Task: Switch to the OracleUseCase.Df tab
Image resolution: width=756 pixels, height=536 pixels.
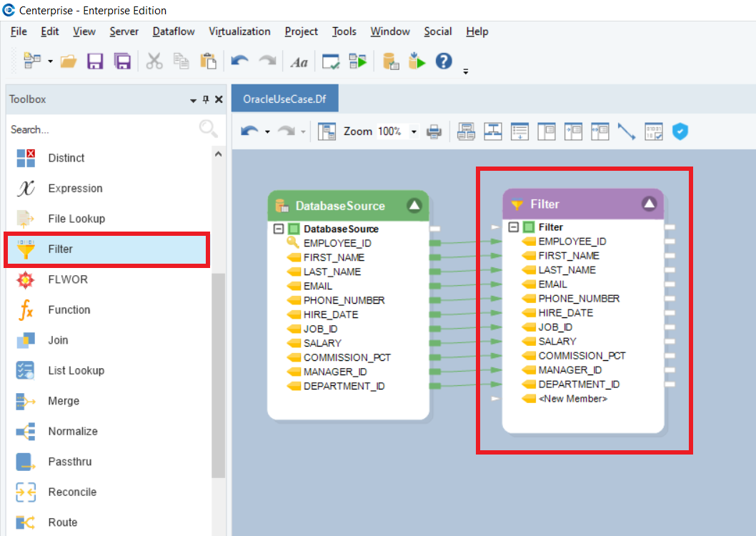Action: coord(284,99)
